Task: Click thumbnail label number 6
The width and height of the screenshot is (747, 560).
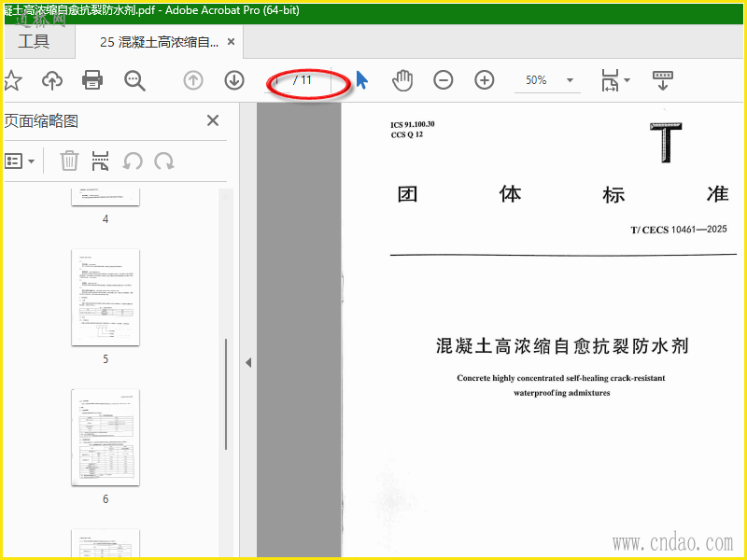Action: (x=106, y=499)
